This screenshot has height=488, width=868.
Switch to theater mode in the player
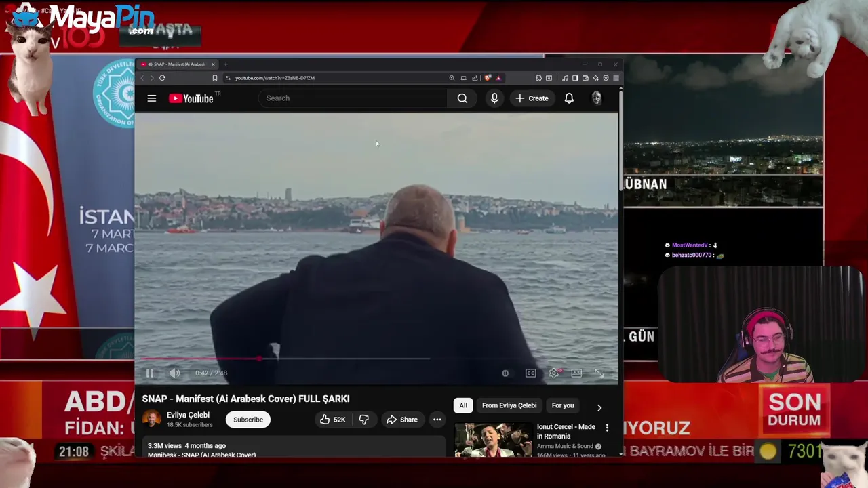click(576, 373)
